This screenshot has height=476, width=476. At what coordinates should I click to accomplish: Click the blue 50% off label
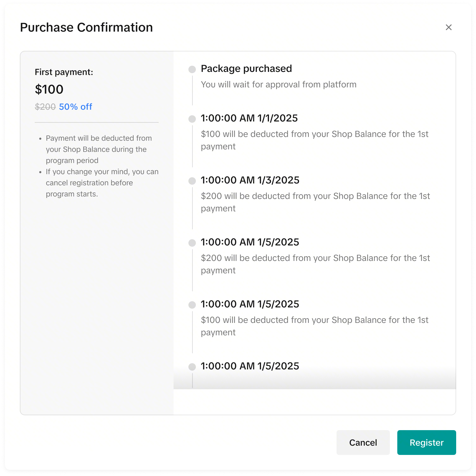(x=76, y=107)
